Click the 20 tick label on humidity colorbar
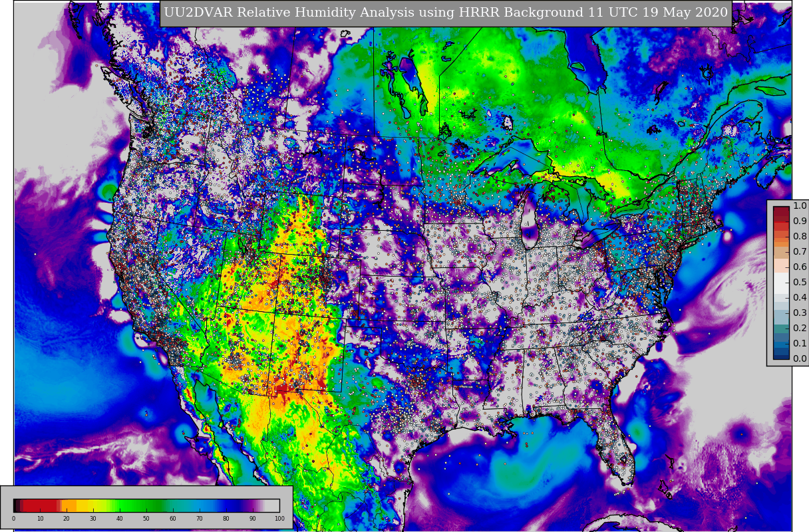The height and width of the screenshot is (532, 809). coord(67,519)
